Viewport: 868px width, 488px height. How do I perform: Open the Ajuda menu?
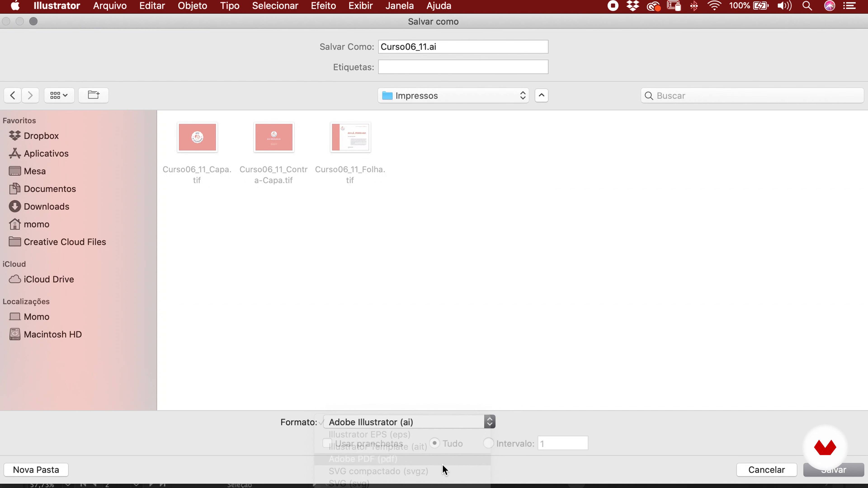pyautogui.click(x=439, y=6)
